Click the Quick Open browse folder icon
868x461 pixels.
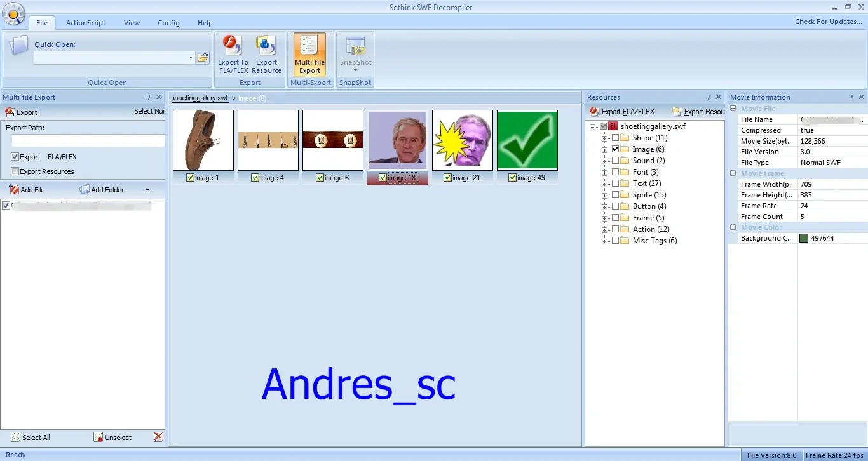[x=203, y=58]
